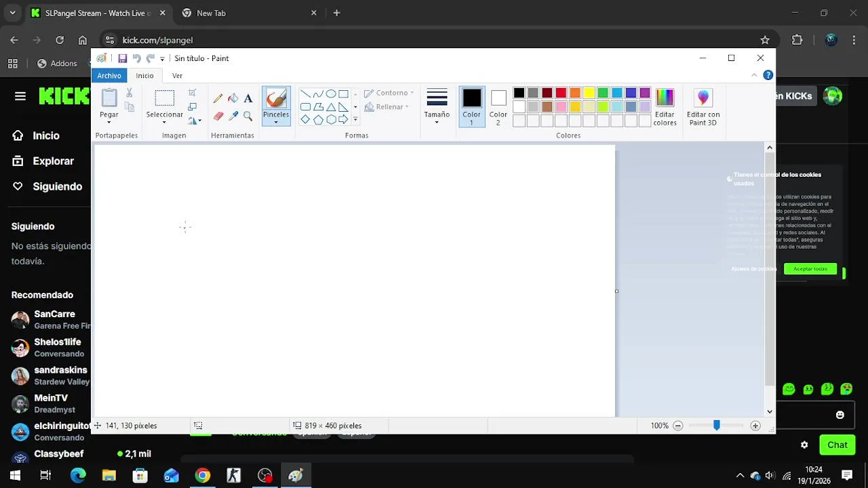868x488 pixels.
Task: Select the Rounded rectangle shape
Action: (305, 107)
